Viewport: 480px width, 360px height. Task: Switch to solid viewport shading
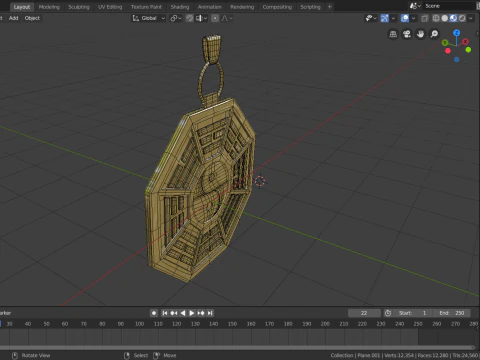click(x=445, y=18)
